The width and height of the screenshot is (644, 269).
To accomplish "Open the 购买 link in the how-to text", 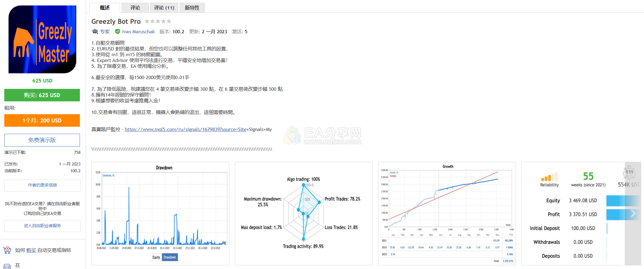I will [x=31, y=250].
